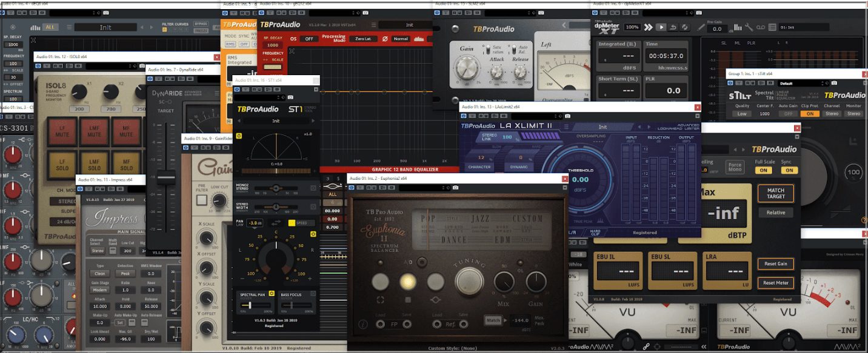Toggle Clip Prot ON in sTilt
This screenshot has height=353, width=868.
tap(809, 113)
